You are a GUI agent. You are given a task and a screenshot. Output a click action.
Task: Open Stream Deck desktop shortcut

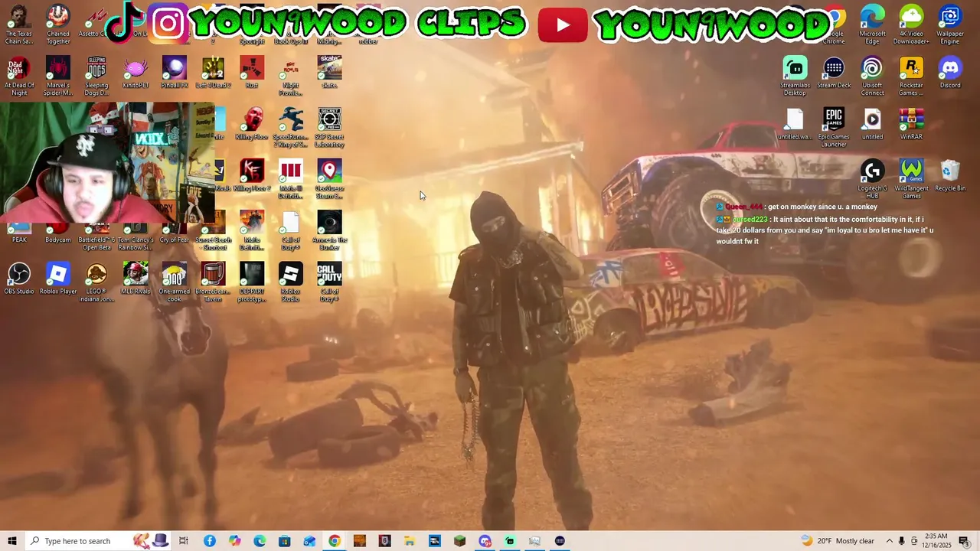coord(834,73)
